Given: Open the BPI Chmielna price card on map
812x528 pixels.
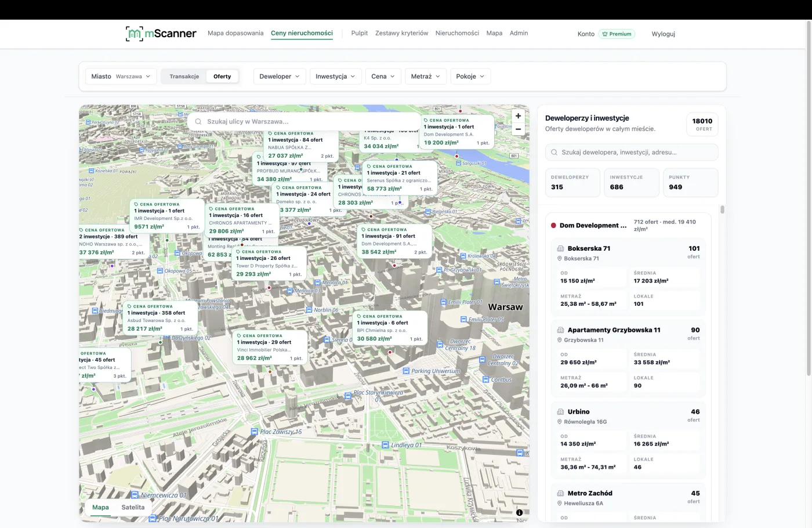Looking at the screenshot, I should click(390, 328).
